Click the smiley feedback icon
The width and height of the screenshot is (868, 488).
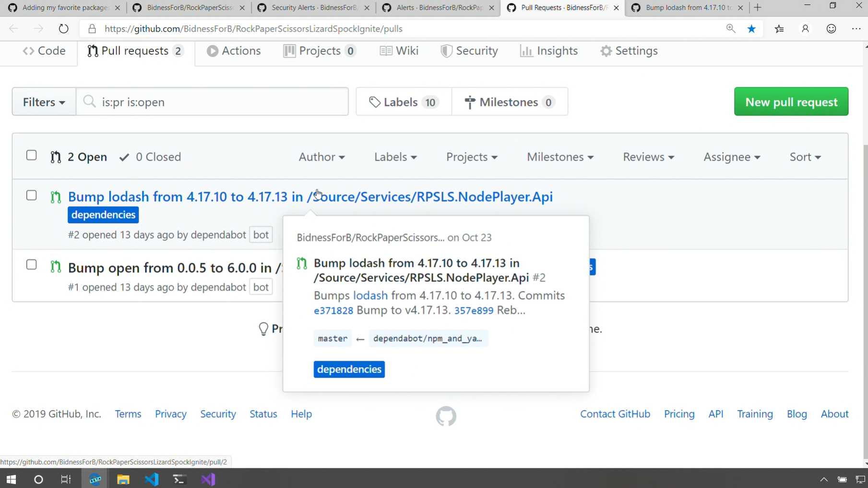point(832,29)
